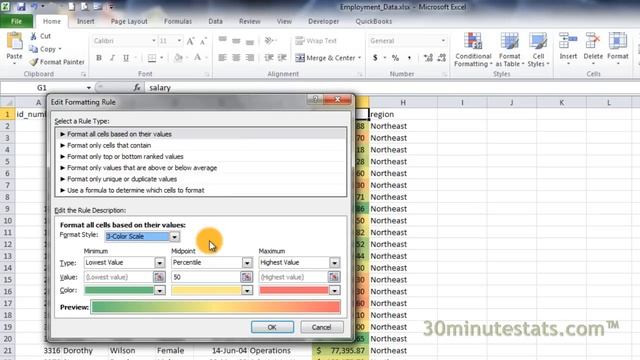The width and height of the screenshot is (640, 360).
Task: Open the Maximum red color dropdown
Action: click(334, 291)
